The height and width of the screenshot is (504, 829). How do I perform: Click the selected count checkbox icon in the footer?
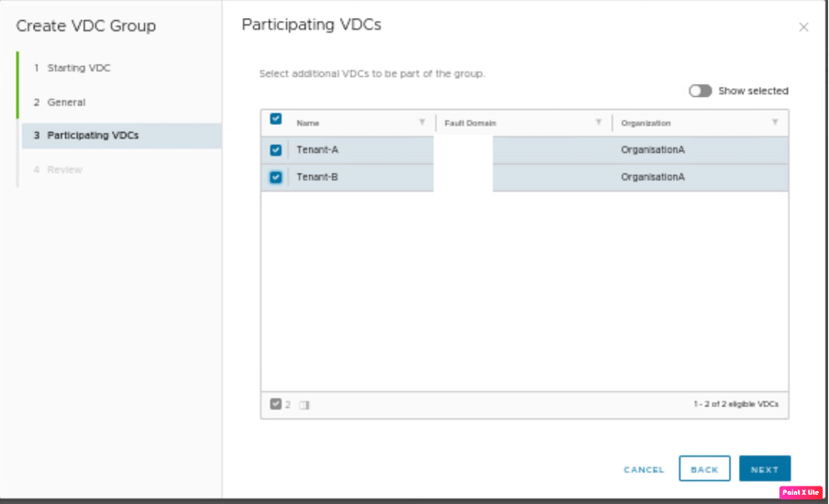[x=275, y=404]
